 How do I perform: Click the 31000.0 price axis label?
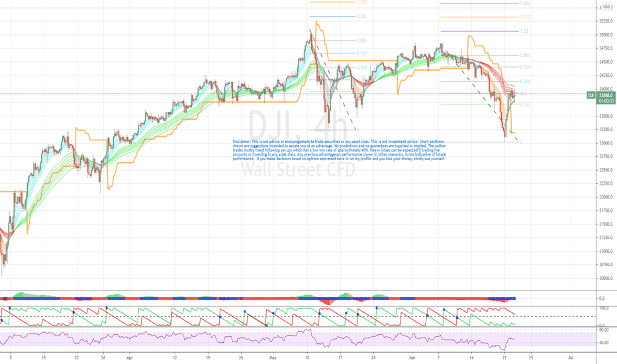(x=606, y=251)
